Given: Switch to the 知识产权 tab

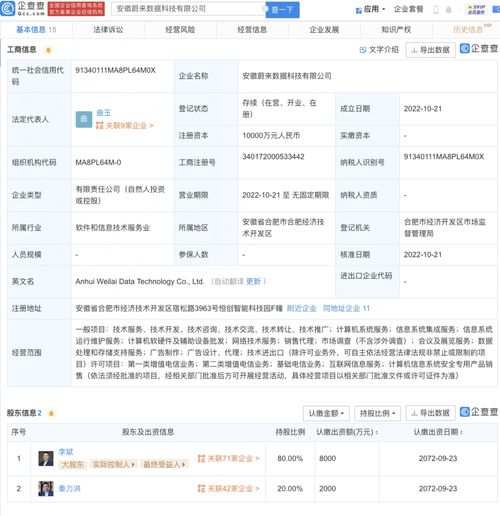Looking at the screenshot, I should (396, 30).
